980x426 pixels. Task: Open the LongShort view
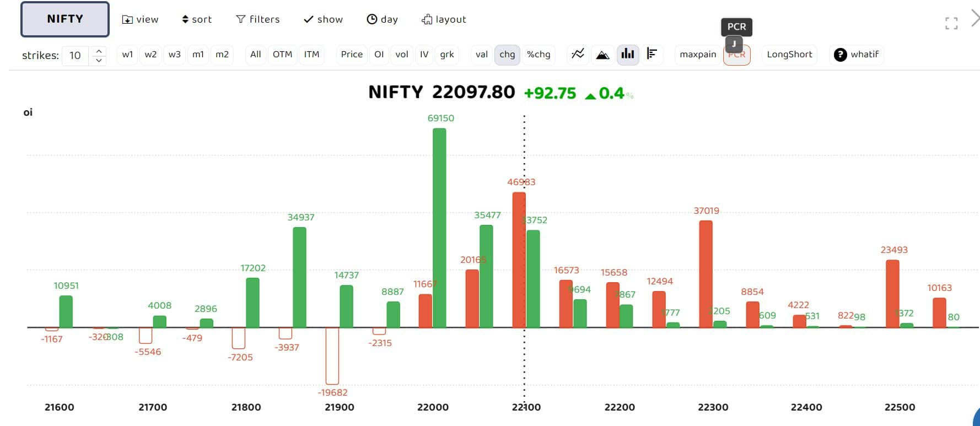tap(789, 55)
